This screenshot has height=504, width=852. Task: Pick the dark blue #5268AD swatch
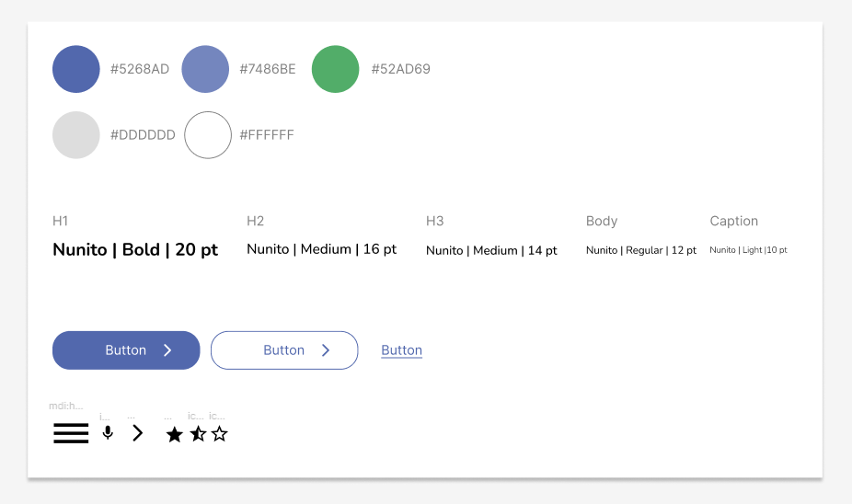click(76, 69)
